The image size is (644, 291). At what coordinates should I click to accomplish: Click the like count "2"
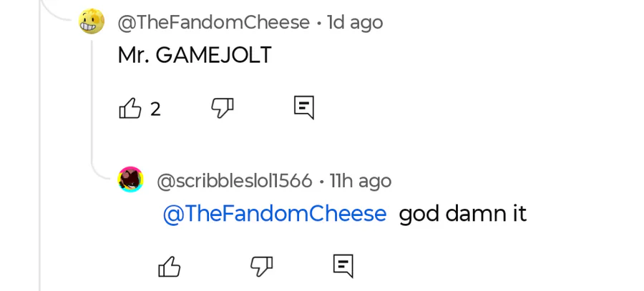coord(155,109)
